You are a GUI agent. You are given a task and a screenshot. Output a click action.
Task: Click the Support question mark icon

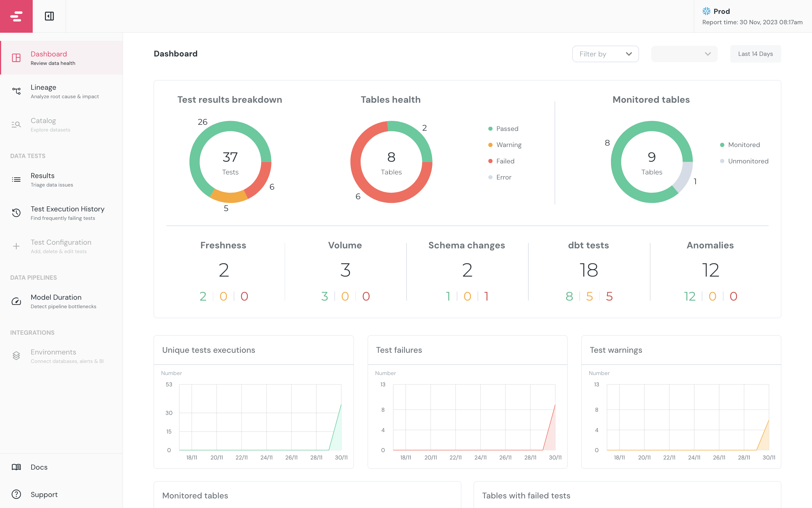click(16, 494)
